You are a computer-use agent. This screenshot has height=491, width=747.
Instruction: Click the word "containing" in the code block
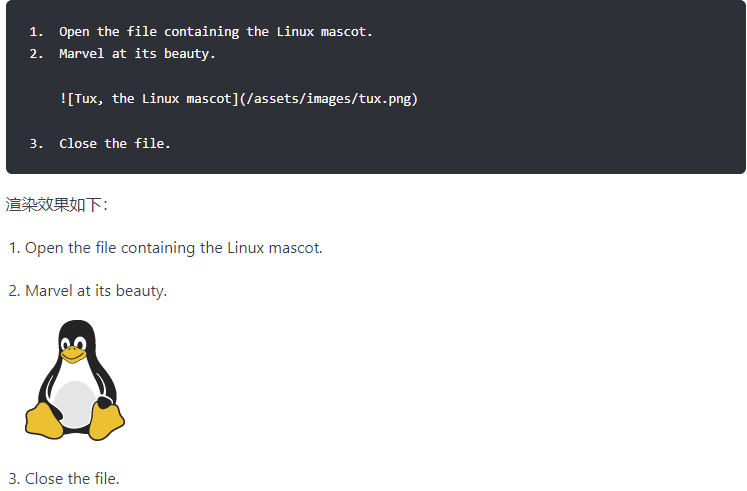(201, 32)
